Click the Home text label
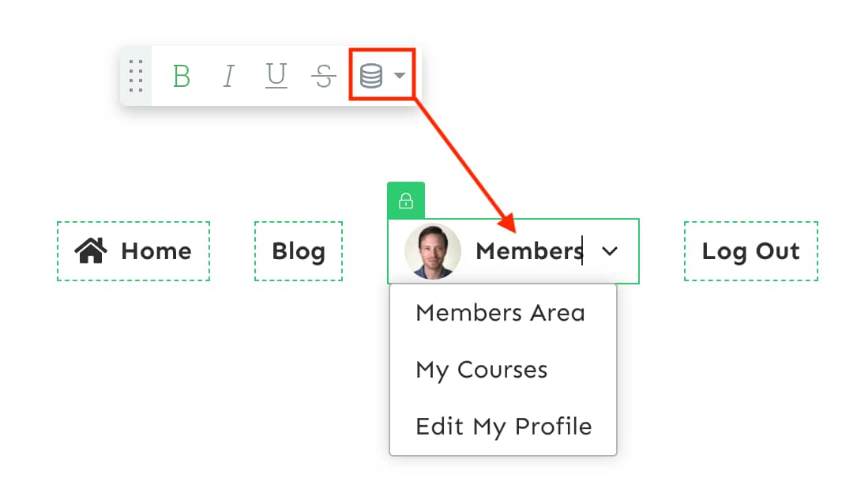Screen dimensions: 842x504 156,251
